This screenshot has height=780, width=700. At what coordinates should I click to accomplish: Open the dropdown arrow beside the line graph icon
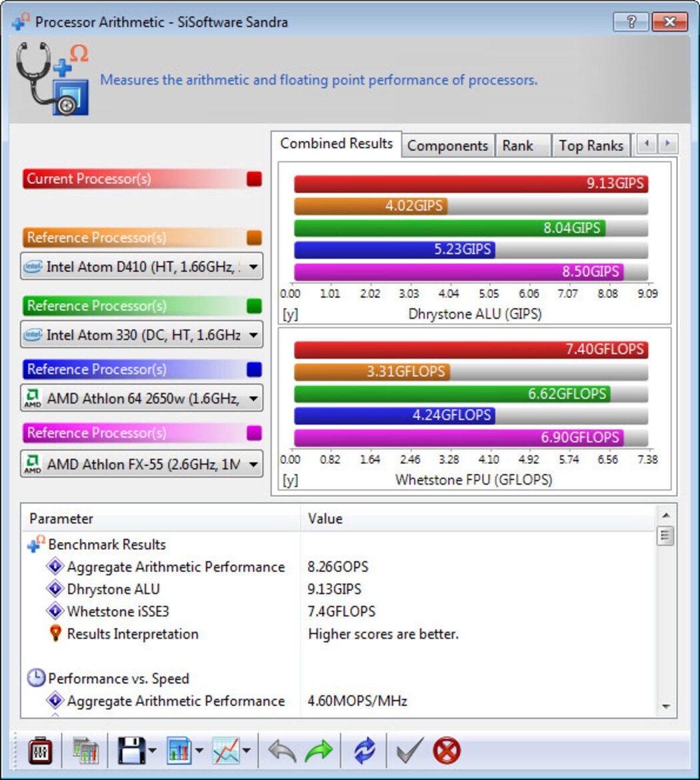(247, 751)
